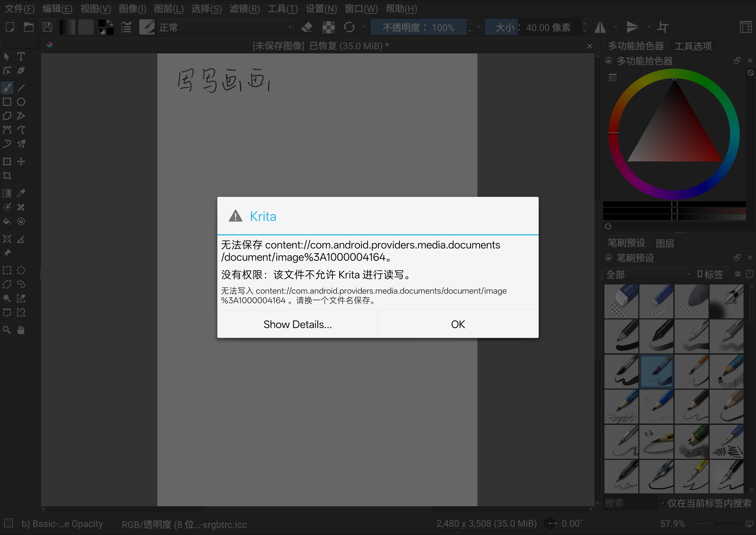Image resolution: width=756 pixels, height=535 pixels.
Task: Select the Fill bucket tool
Action: click(x=7, y=221)
